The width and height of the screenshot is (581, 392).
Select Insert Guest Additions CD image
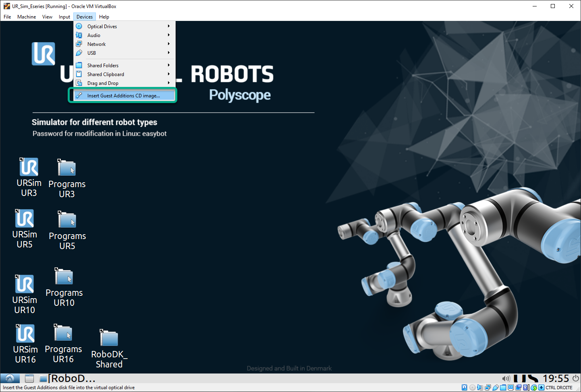[123, 96]
